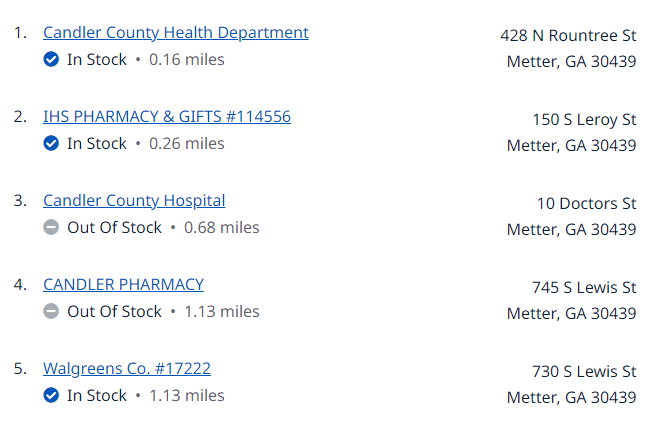
Task: Click in-stock checkmark icon for Walgreens
Action: (51, 396)
